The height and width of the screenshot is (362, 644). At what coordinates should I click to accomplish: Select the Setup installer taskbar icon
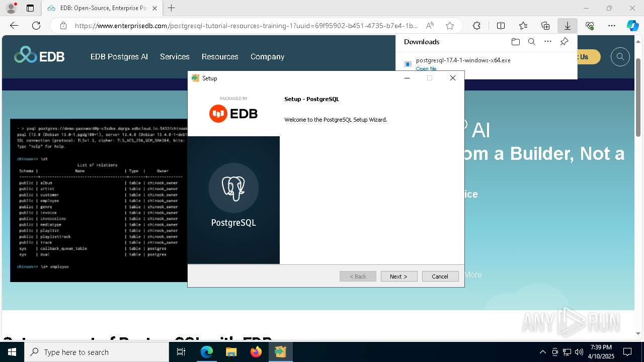pyautogui.click(x=280, y=352)
